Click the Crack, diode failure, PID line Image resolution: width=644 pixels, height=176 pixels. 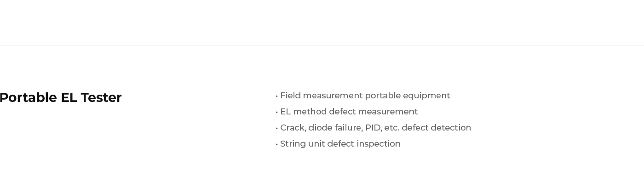[373, 128]
